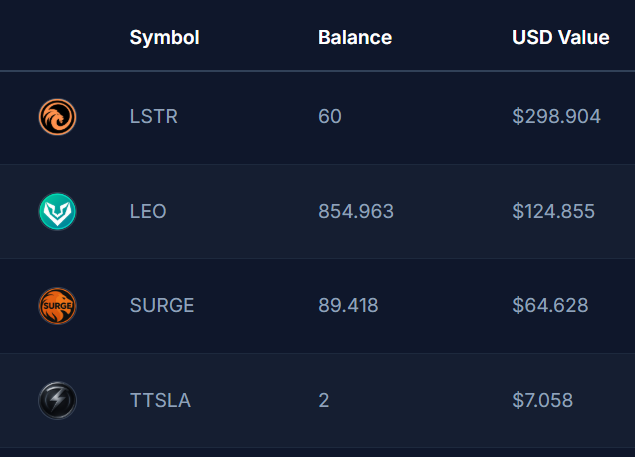Sort by the Symbol column header
Image resolution: width=635 pixels, height=457 pixels.
pos(164,38)
